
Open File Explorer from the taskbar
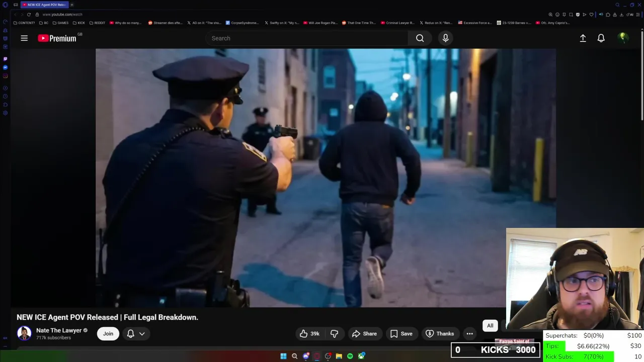click(x=339, y=356)
